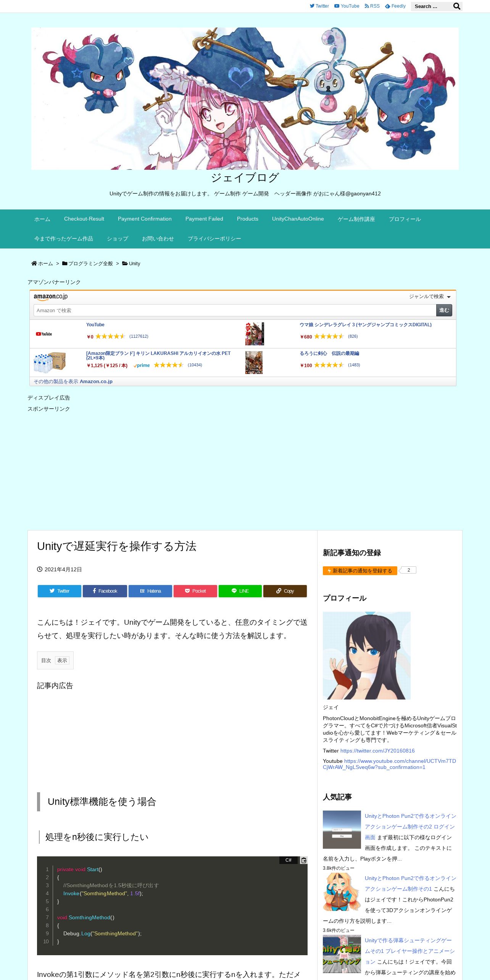Image resolution: width=490 pixels, height=980 pixels.
Task: Share the article on LINE
Action: coord(240,591)
